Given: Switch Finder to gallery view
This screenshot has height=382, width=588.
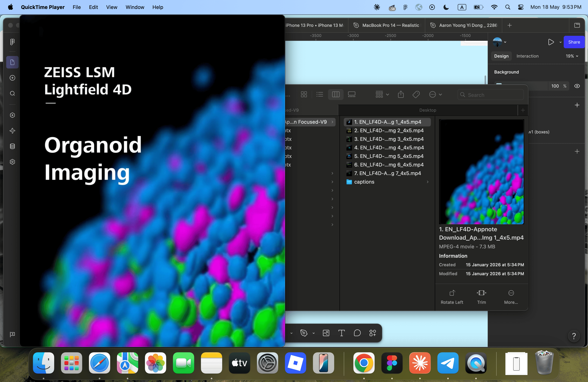Looking at the screenshot, I should [352, 94].
